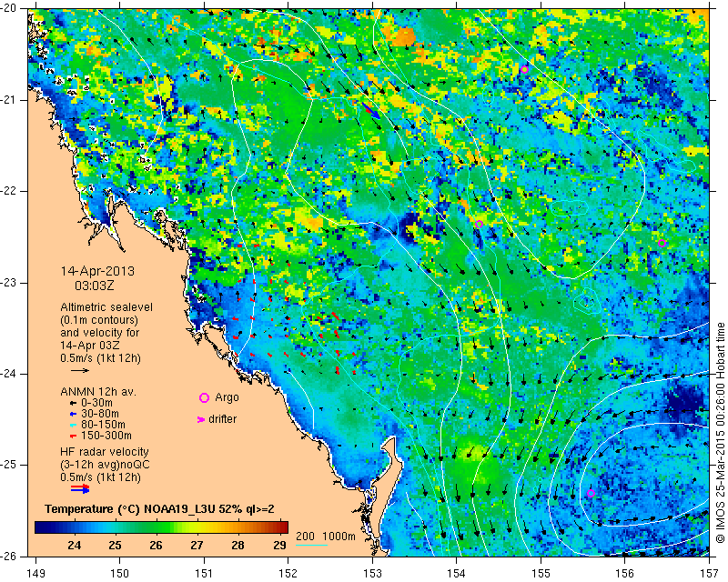Image resolution: width=728 pixels, height=582 pixels.
Task: Select Argo float marker near 155.6E, 25.3S
Action: [x=591, y=494]
